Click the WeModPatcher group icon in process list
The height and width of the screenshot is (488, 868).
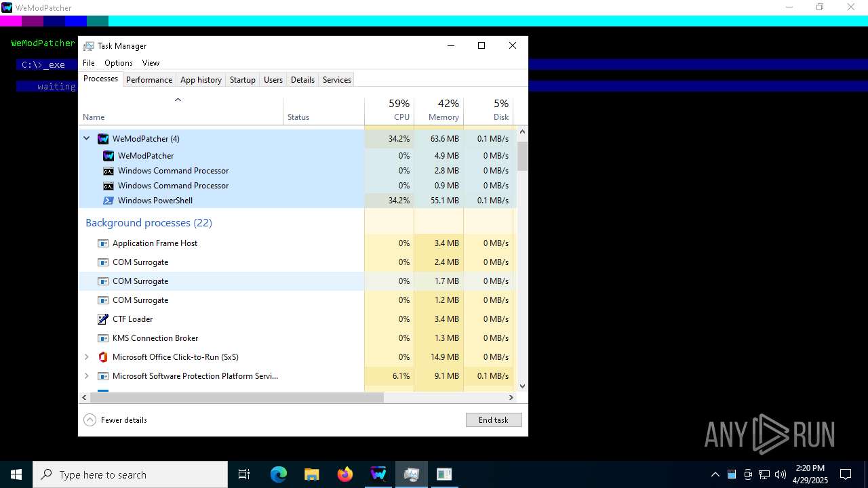pos(103,139)
